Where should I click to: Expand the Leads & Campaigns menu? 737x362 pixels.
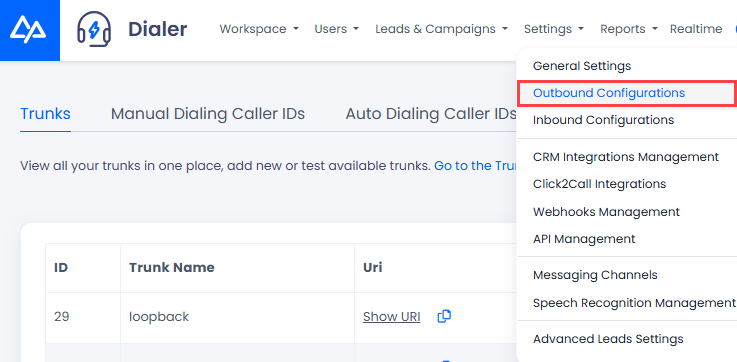point(441,29)
